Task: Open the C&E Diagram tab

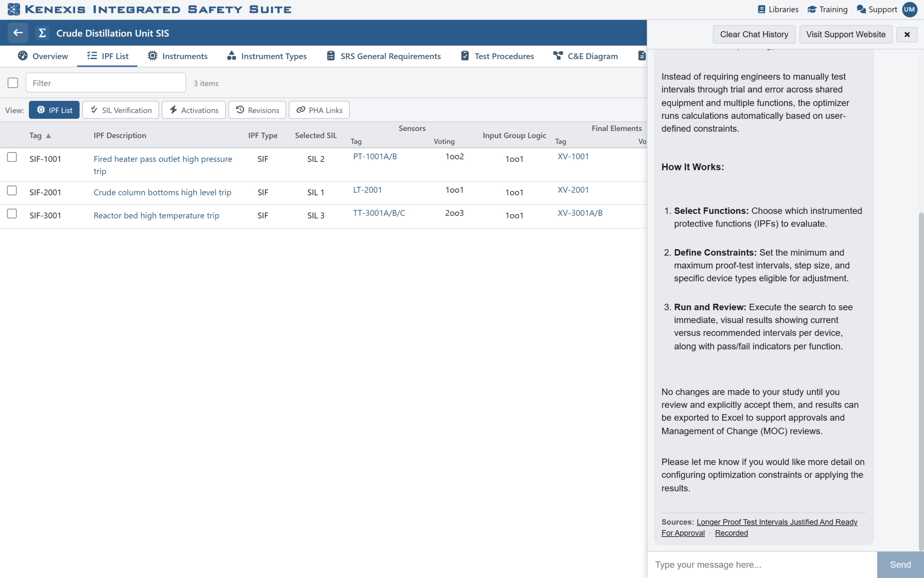Action: point(585,56)
